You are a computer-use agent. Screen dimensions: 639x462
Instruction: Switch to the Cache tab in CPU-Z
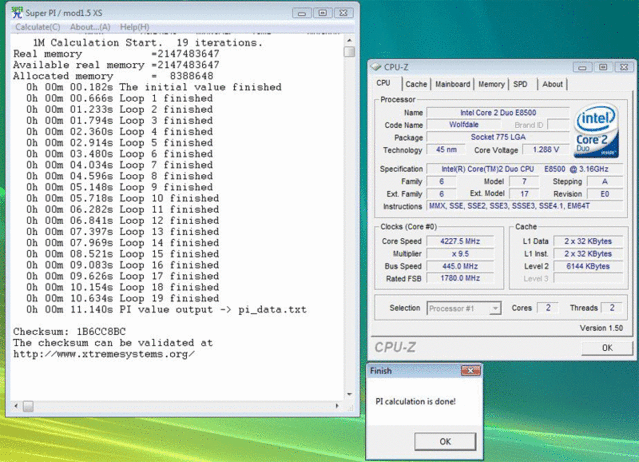pos(416,84)
